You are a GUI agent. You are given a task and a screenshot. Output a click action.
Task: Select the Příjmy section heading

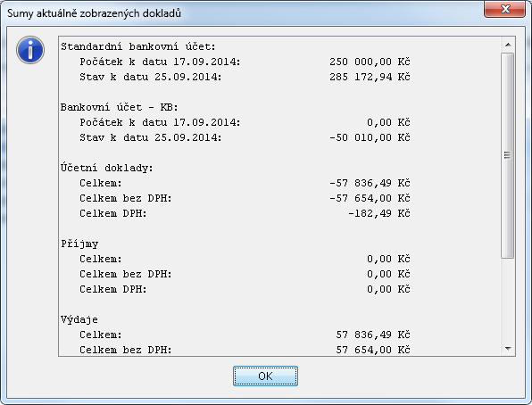tap(79, 244)
